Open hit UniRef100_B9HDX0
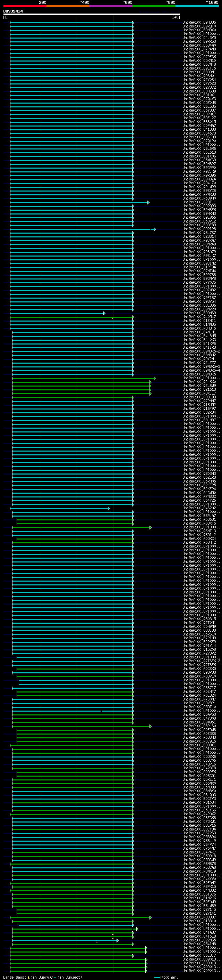This screenshot has width=222, height=980. point(199,30)
